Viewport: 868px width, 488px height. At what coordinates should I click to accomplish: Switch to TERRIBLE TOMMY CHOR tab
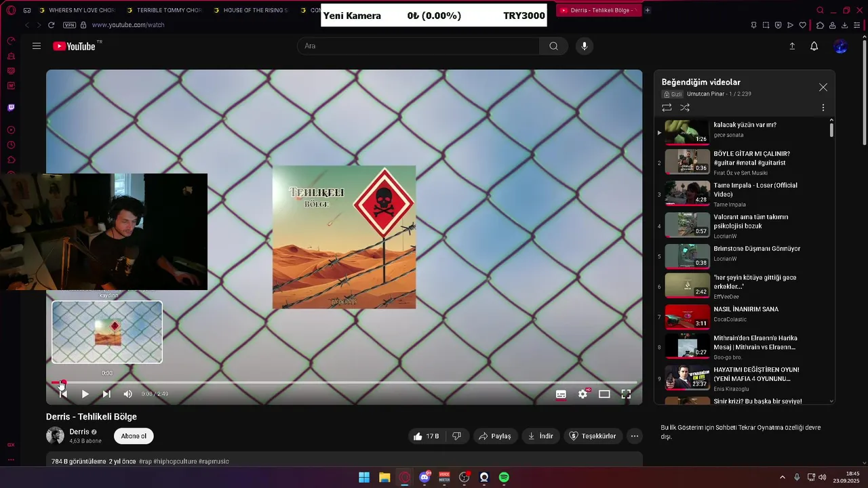pos(164,10)
